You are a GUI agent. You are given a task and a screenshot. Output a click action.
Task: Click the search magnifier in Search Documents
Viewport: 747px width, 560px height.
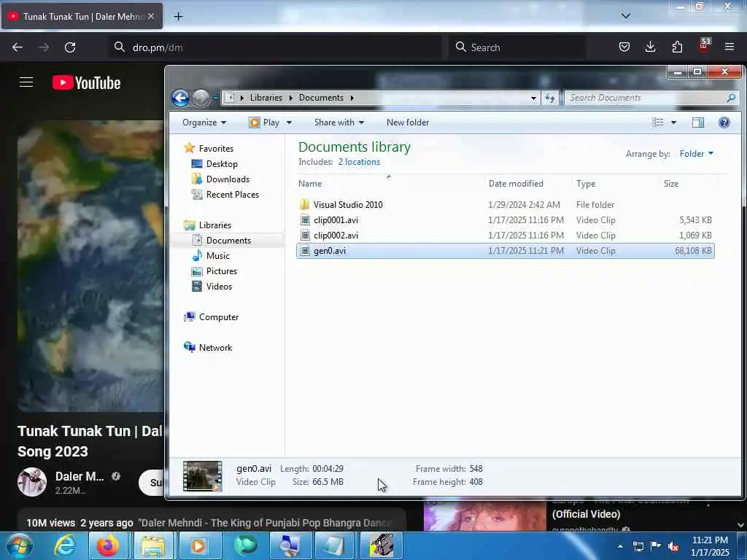[731, 98]
